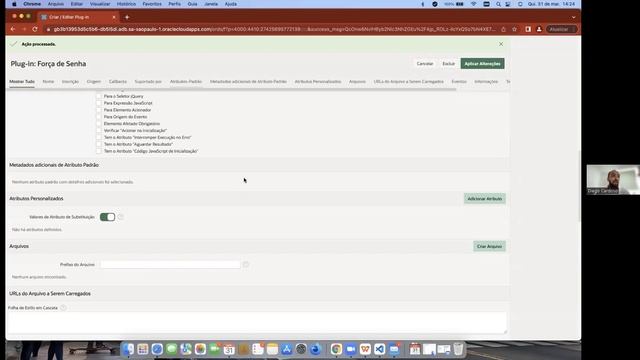Open a new Chrome tab with plus
Screen dimensions: 640x360
(x=127, y=17)
